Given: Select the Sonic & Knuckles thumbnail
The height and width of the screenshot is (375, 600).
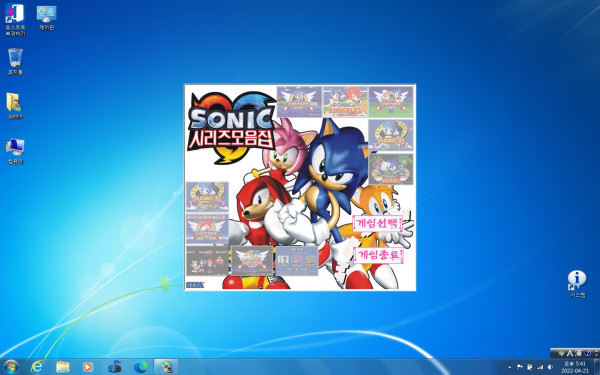Looking at the screenshot, I should coord(345,102).
